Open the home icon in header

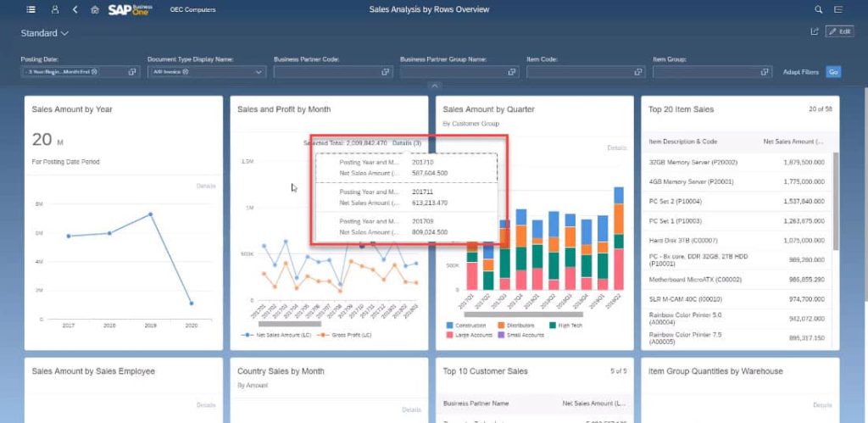point(95,9)
